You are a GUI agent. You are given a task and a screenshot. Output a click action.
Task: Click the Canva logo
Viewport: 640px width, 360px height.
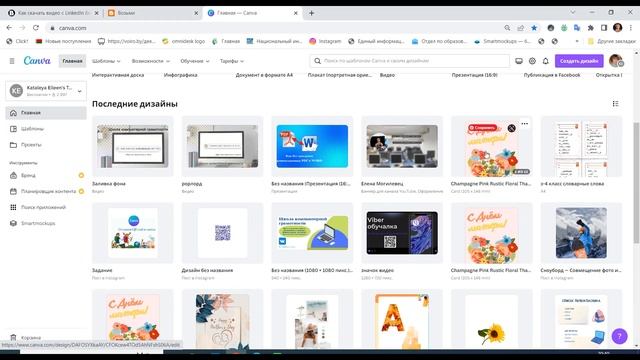coord(37,61)
